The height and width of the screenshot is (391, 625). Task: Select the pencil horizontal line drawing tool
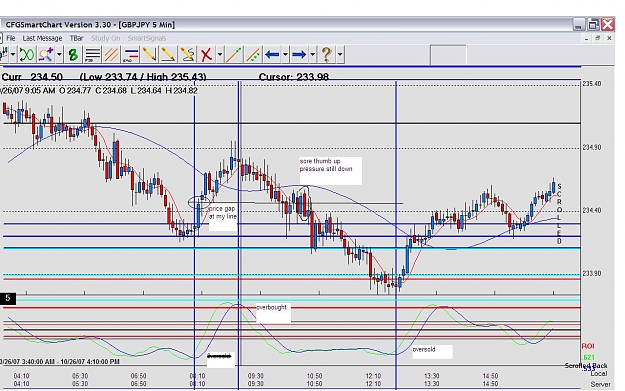[x=168, y=54]
